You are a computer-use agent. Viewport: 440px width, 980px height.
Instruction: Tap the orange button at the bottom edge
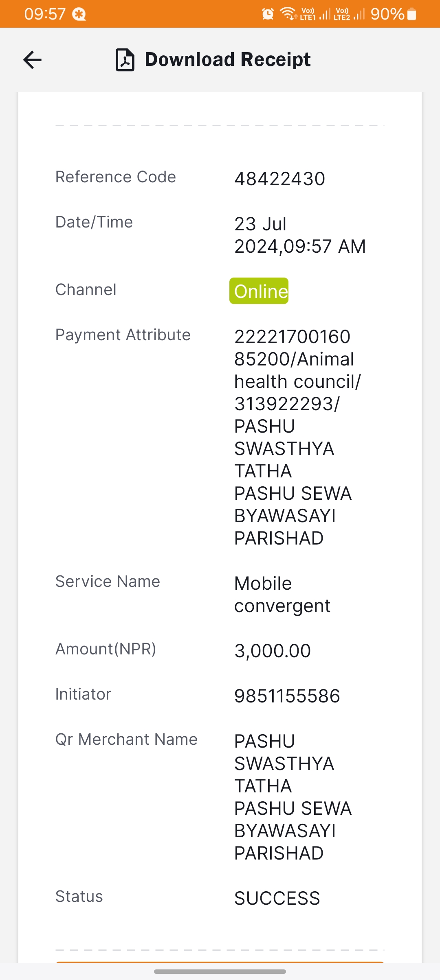220,962
